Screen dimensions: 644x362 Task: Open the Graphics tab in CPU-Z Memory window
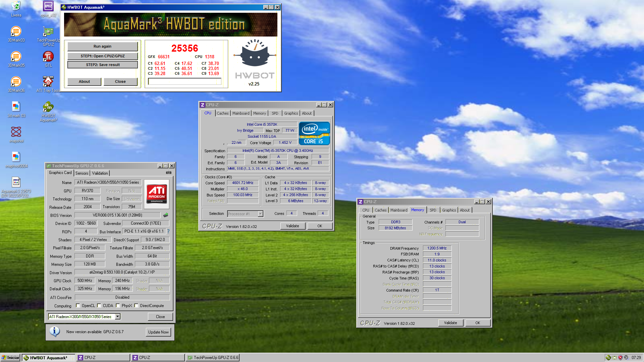[x=449, y=210]
